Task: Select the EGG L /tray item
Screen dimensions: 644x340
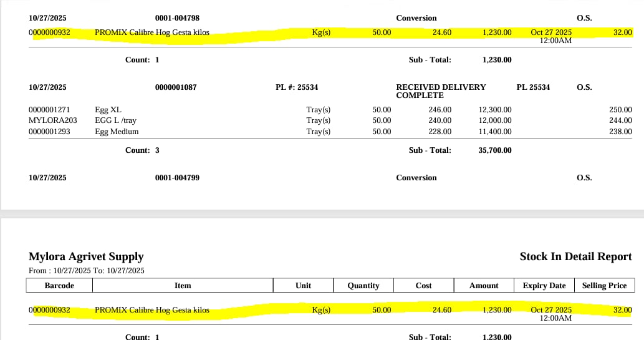Action: (x=115, y=120)
